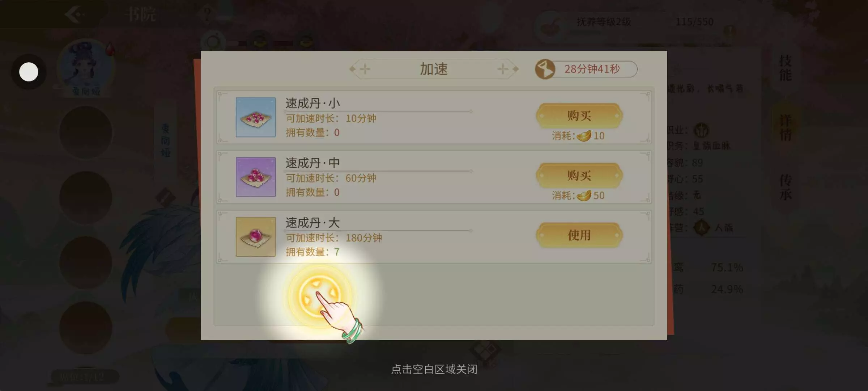
Task: Click the 点击空白区域关闭 text to close
Action: [x=434, y=369]
